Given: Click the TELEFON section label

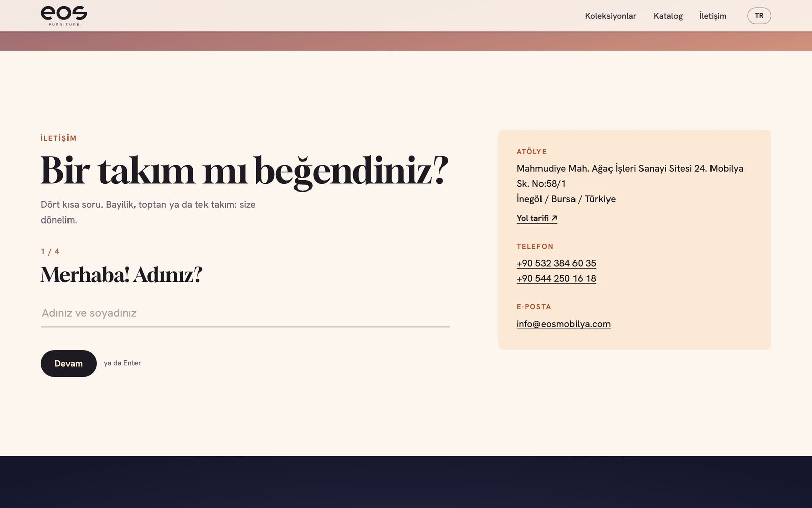Looking at the screenshot, I should click(x=535, y=247).
